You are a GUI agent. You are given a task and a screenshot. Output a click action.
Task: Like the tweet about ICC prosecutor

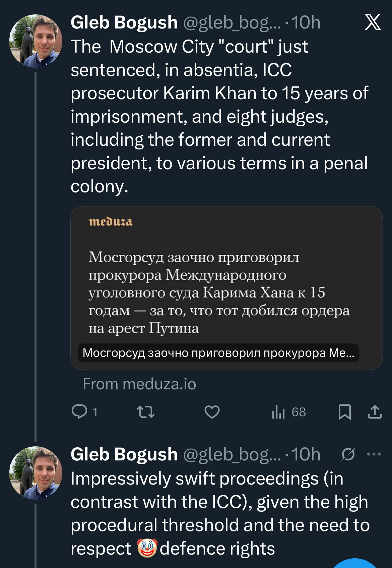(x=212, y=412)
